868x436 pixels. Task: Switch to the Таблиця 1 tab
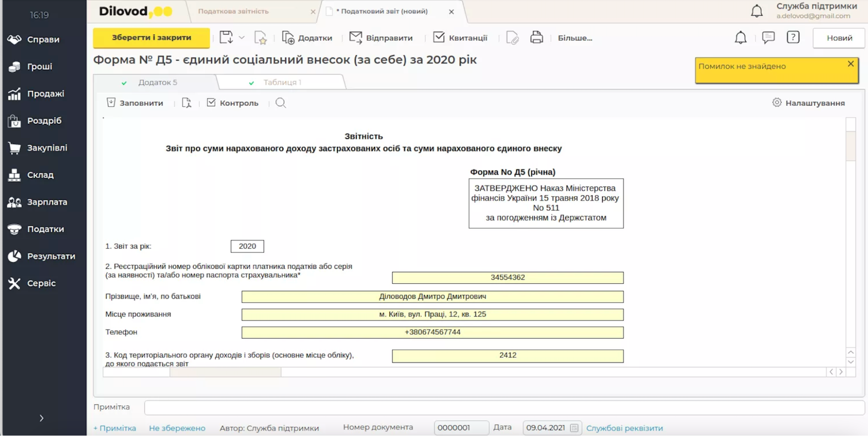click(x=282, y=82)
